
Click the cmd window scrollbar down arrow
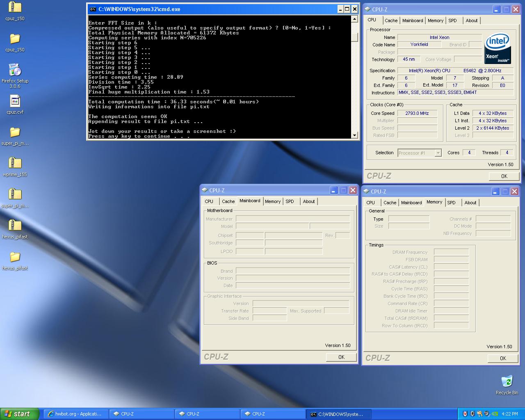pyautogui.click(x=355, y=135)
